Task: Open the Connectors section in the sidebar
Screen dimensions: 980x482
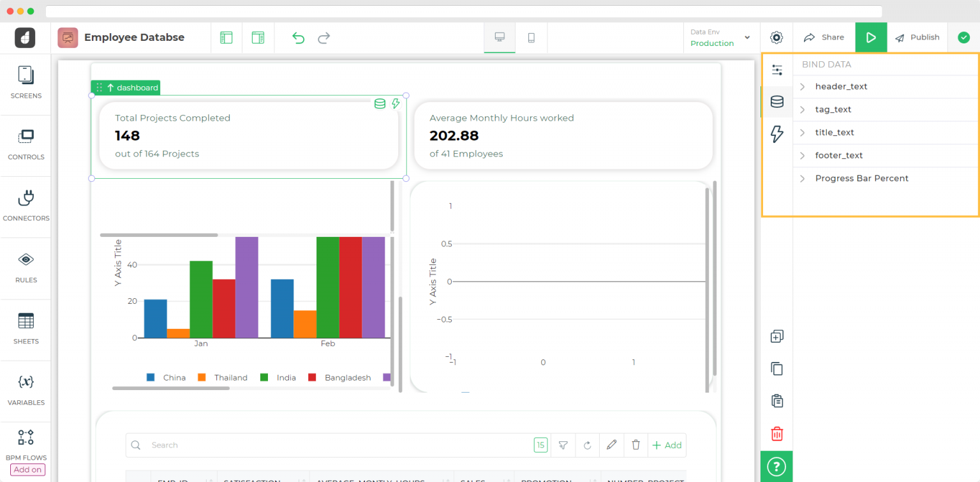Action: (x=26, y=204)
